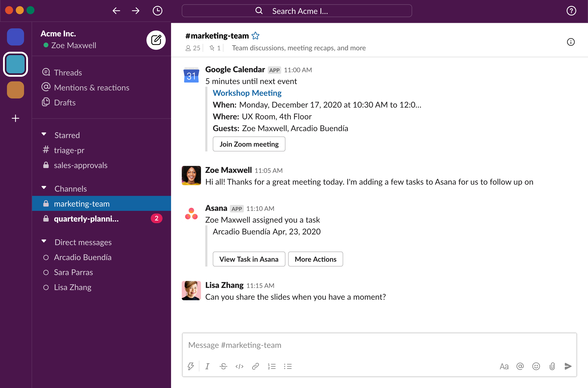Toggle star on #marketing-team channel
The image size is (588, 388).
point(256,35)
